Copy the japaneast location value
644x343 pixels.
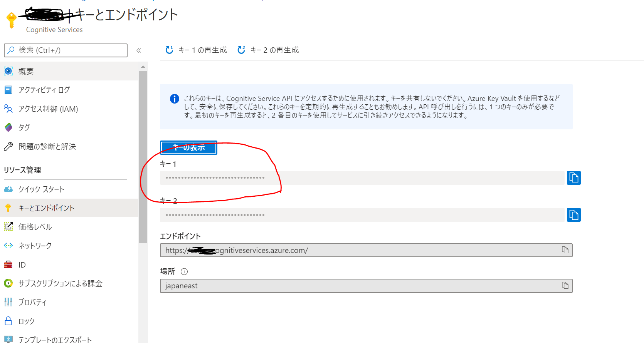pyautogui.click(x=565, y=286)
